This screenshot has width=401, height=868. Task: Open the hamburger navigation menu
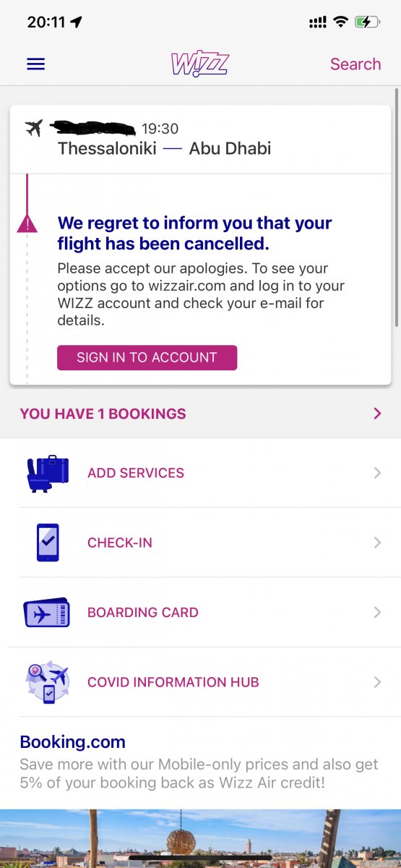coord(35,64)
